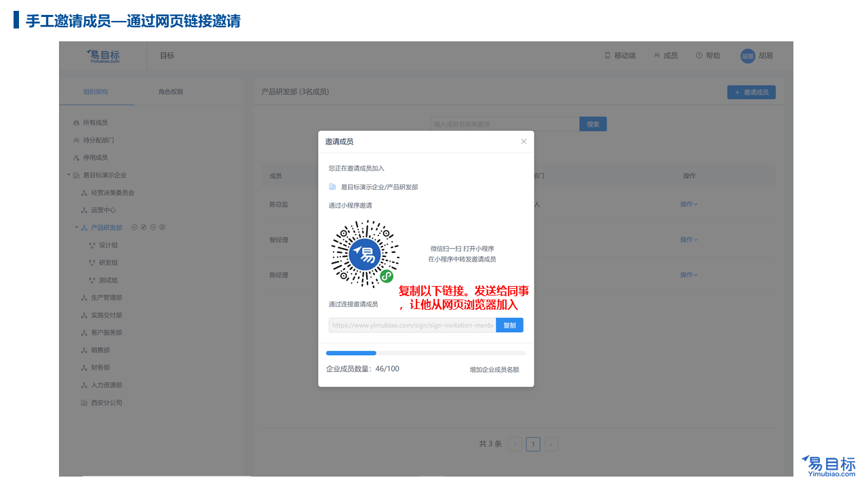Image resolution: width=868 pixels, height=488 pixels.
Task: Select 销售部 department
Action: 100,350
